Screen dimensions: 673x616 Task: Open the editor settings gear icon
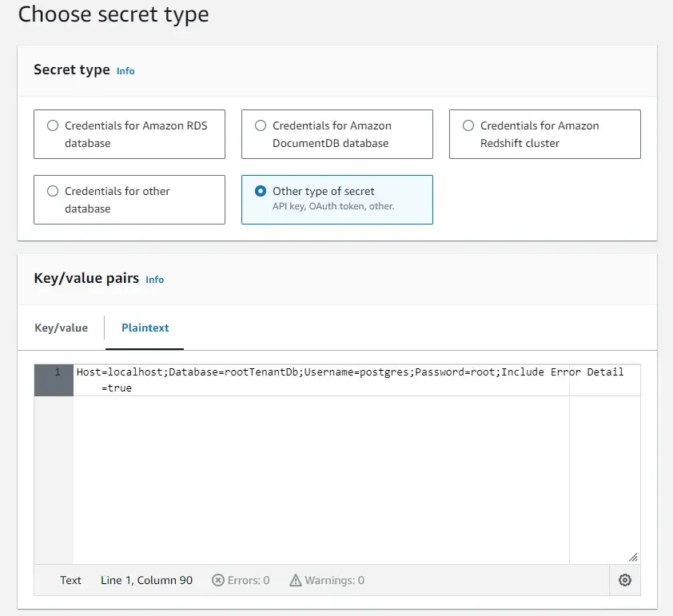click(624, 580)
